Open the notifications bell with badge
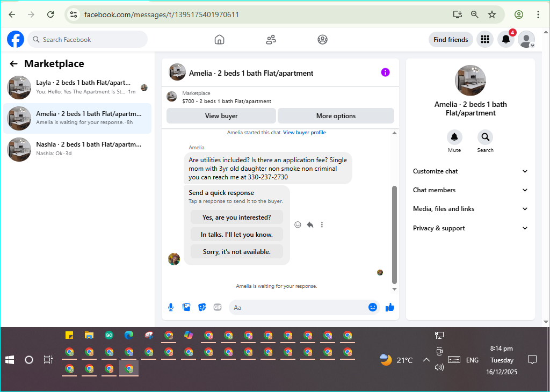Screen dimensions: 550x392 (x=506, y=39)
